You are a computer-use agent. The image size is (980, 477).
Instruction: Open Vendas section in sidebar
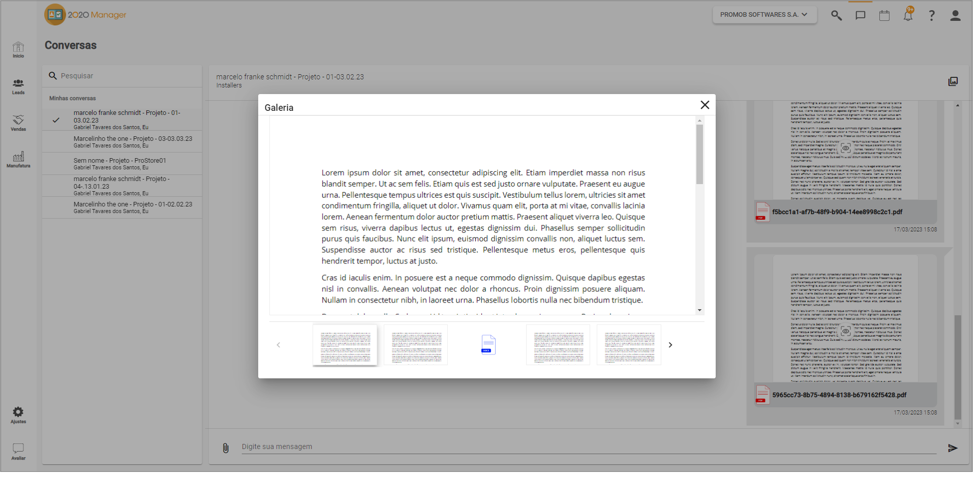[18, 124]
